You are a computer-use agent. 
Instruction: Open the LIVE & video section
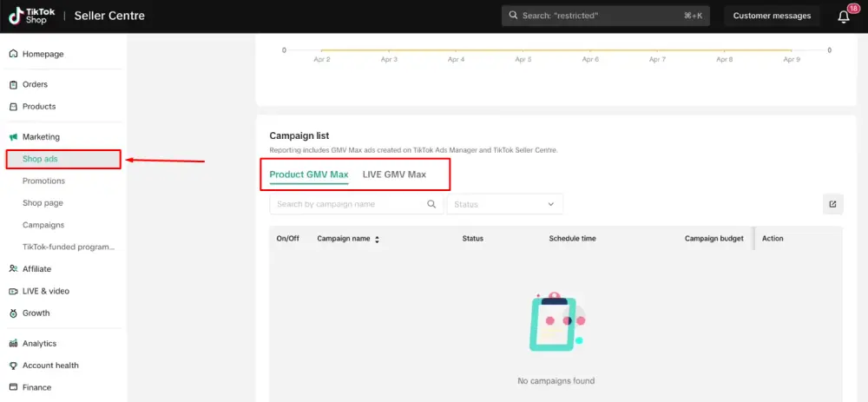46,291
